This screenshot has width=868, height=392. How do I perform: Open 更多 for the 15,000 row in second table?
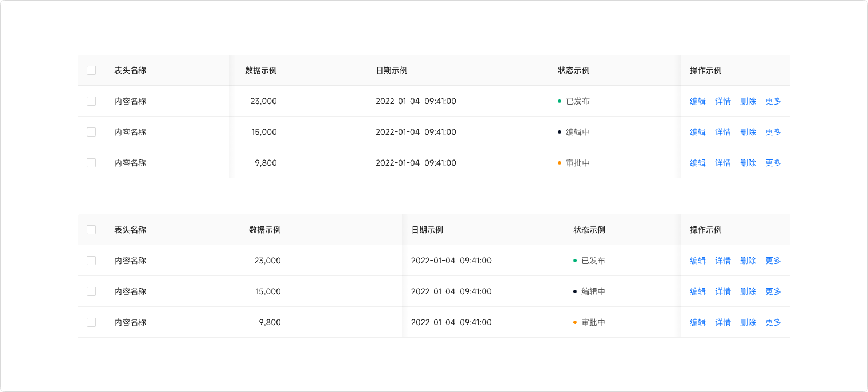[773, 291]
